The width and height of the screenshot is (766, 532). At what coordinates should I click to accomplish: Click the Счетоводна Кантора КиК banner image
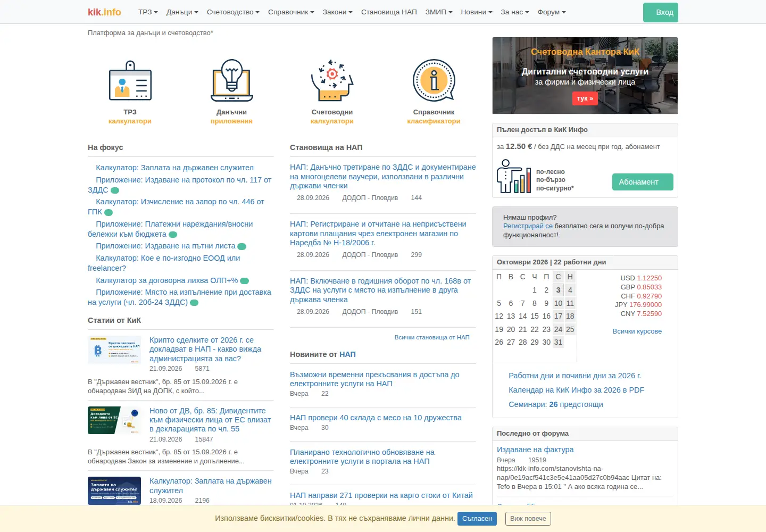click(585, 76)
